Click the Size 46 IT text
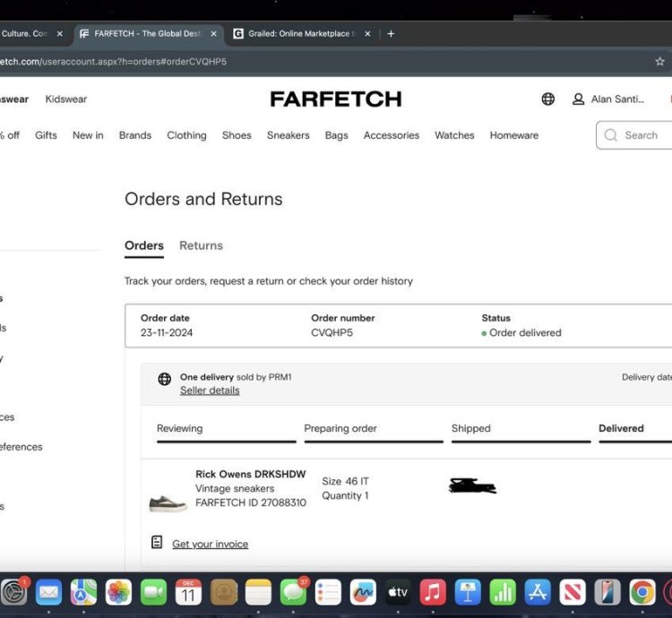 (346, 481)
